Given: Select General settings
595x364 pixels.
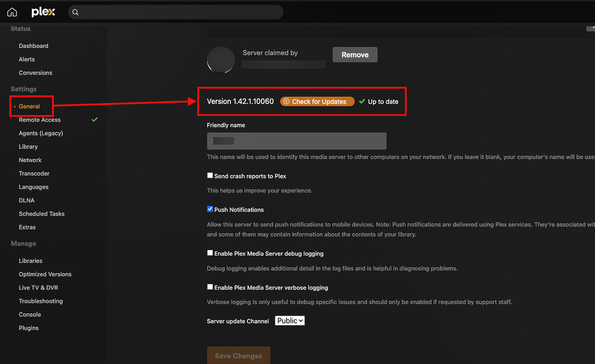Looking at the screenshot, I should point(29,106).
